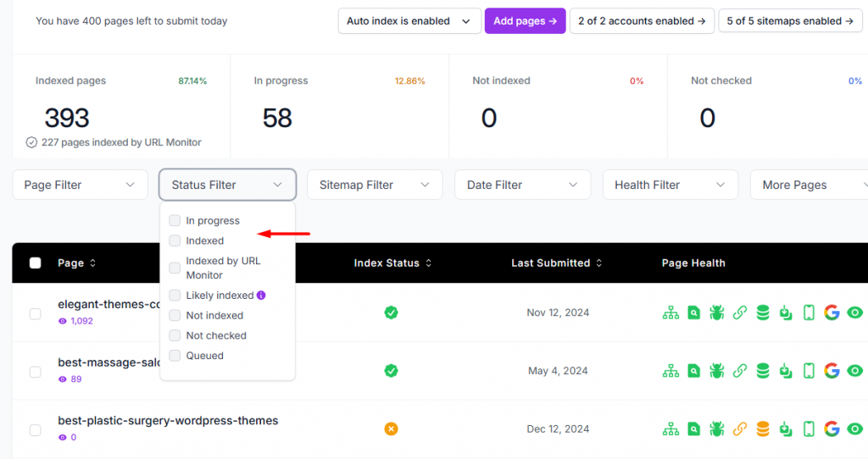The height and width of the screenshot is (459, 868).
Task: Click bug crawler icon in Dec 12, 2024 row
Action: click(x=717, y=429)
